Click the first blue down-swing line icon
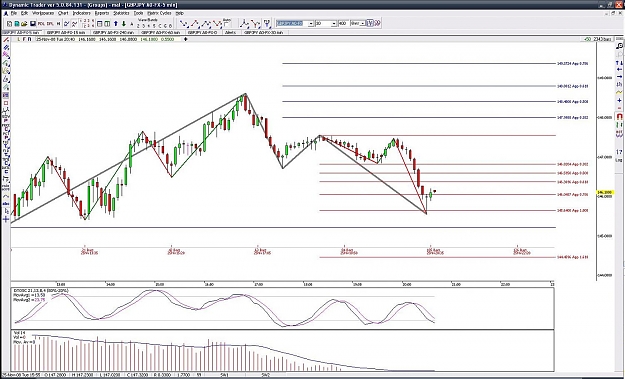This screenshot has width=625, height=379. [184, 24]
